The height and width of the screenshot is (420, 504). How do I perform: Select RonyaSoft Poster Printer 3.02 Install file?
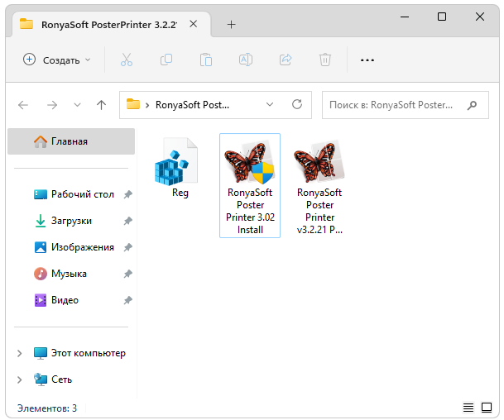coord(250,185)
